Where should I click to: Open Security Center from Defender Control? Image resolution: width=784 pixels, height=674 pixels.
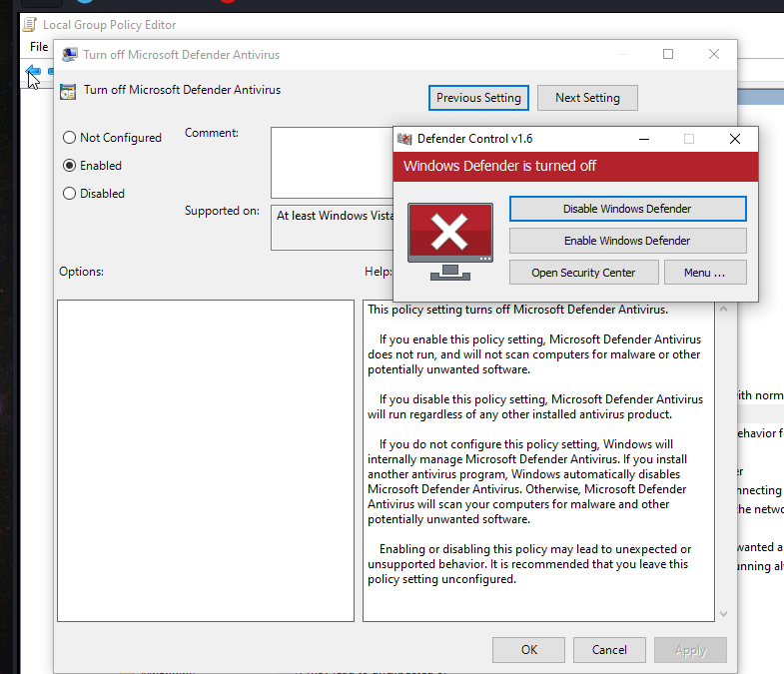click(x=583, y=273)
